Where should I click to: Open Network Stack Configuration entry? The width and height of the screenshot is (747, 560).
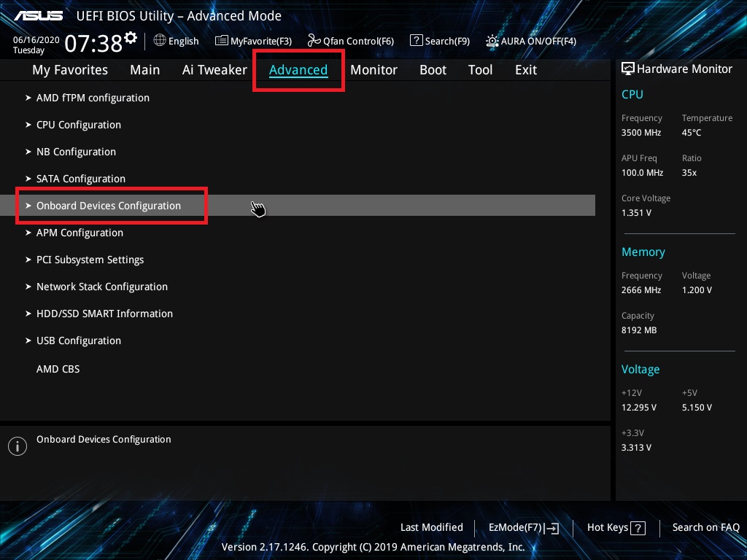point(102,287)
